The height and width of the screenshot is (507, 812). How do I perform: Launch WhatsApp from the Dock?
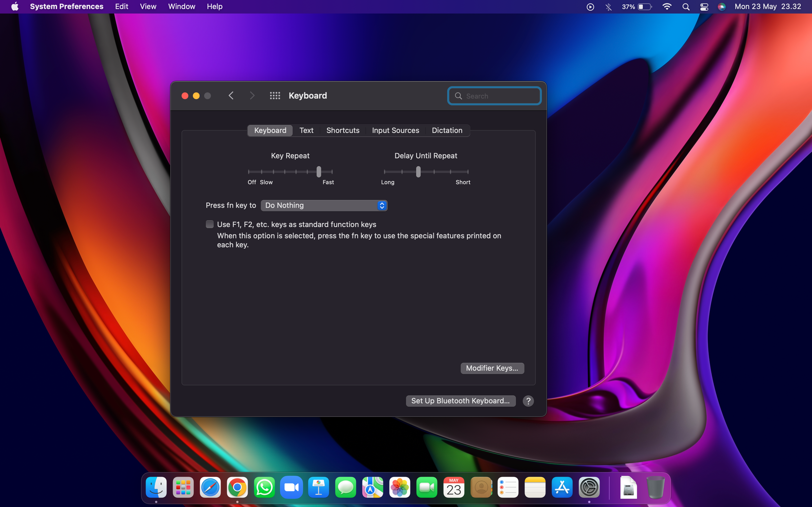tap(264, 487)
